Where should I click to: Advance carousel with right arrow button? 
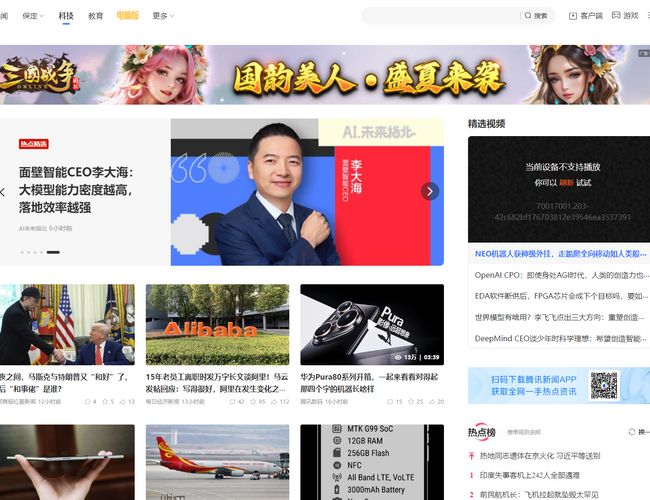coord(430,191)
